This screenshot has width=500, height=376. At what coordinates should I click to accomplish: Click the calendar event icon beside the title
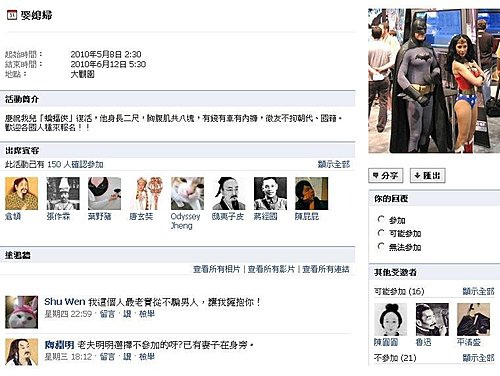tap(12, 15)
